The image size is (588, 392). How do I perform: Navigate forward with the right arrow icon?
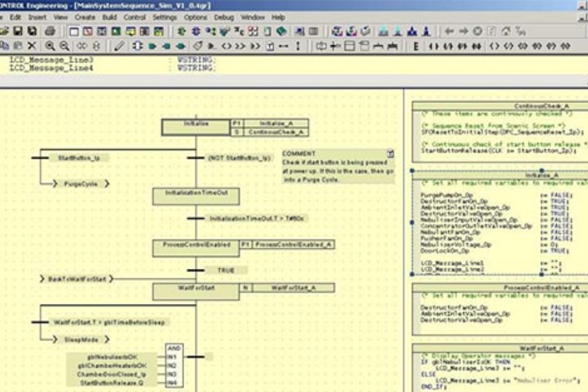[464, 30]
